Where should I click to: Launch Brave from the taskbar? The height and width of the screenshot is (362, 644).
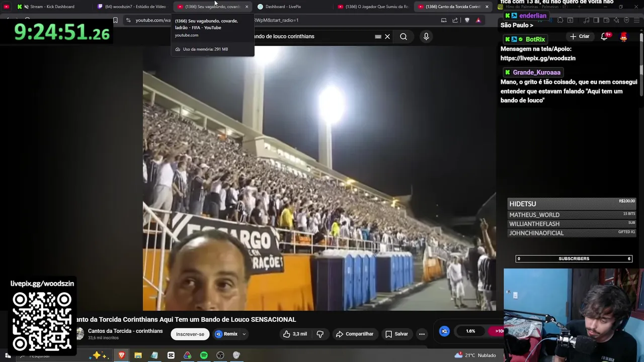click(121, 355)
